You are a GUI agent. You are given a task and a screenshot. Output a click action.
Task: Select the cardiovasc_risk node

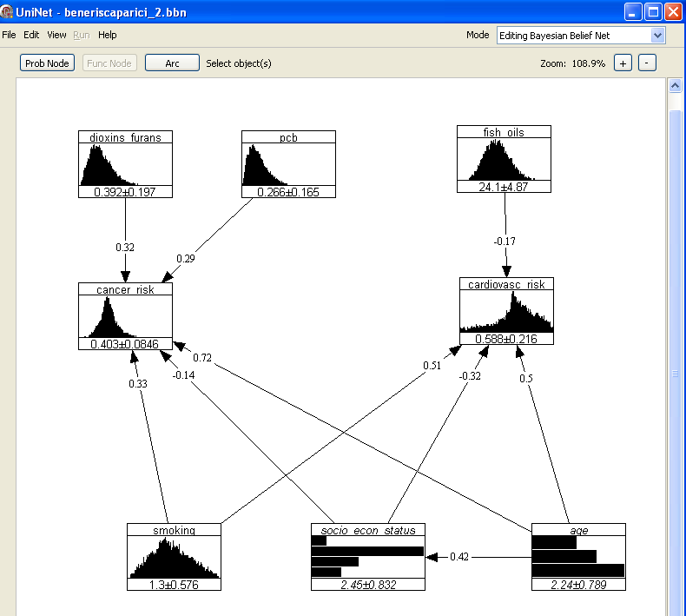506,311
